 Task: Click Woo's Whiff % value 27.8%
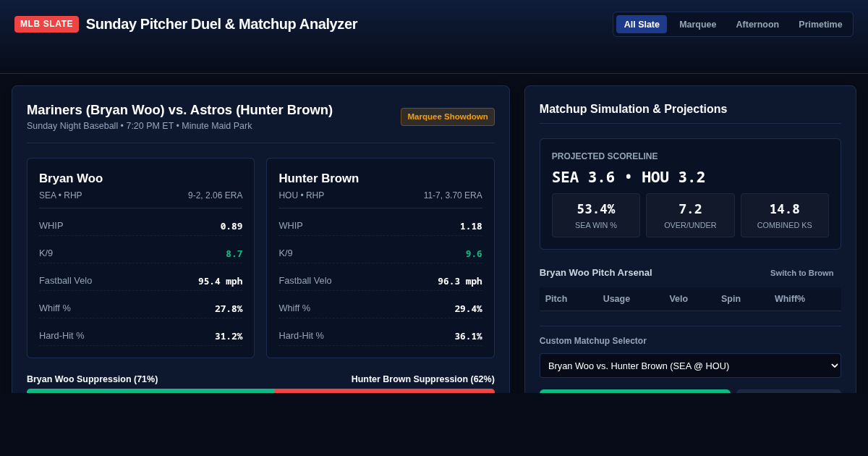(229, 308)
